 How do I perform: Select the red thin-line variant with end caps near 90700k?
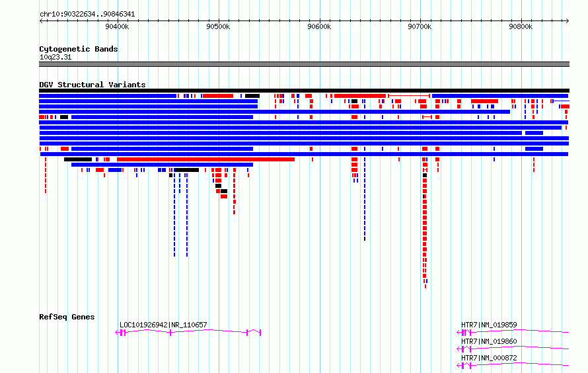click(x=409, y=96)
